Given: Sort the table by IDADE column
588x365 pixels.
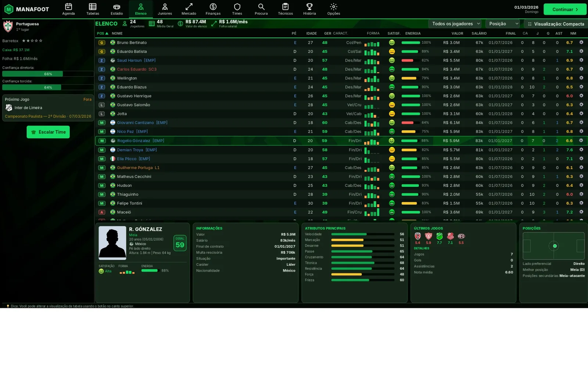Looking at the screenshot, I should (311, 33).
